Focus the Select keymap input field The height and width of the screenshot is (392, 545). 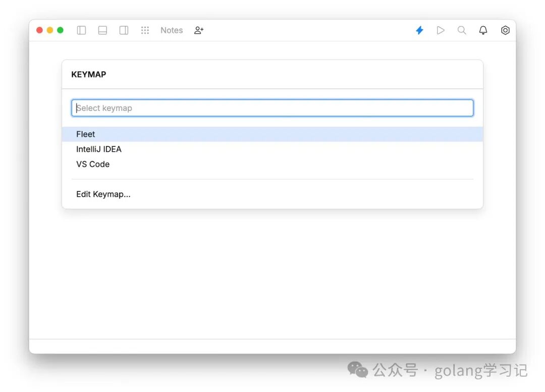[272, 108]
